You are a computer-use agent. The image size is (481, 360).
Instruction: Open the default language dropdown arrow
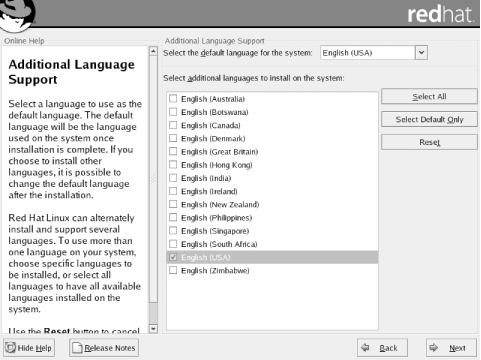click(x=421, y=53)
